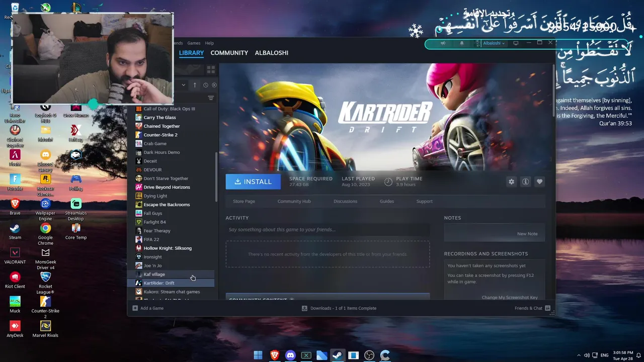This screenshot has height=362, width=644.
Task: Open the Community Hub link
Action: (x=294, y=201)
